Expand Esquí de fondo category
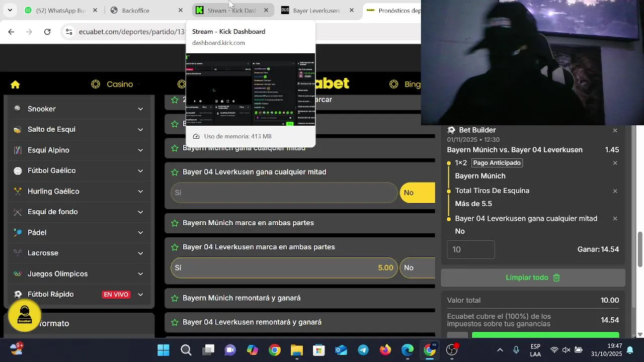Viewport: 644px width, 362px height. pos(140,212)
